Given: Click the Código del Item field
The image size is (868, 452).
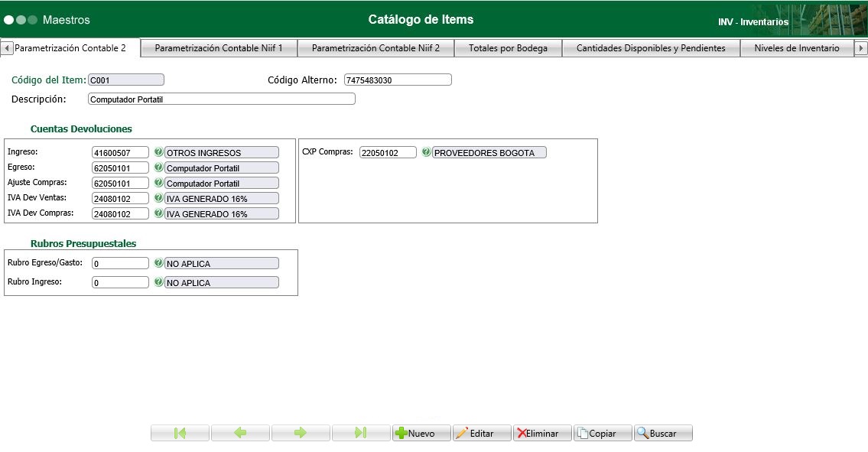Looking at the screenshot, I should tap(126, 80).
